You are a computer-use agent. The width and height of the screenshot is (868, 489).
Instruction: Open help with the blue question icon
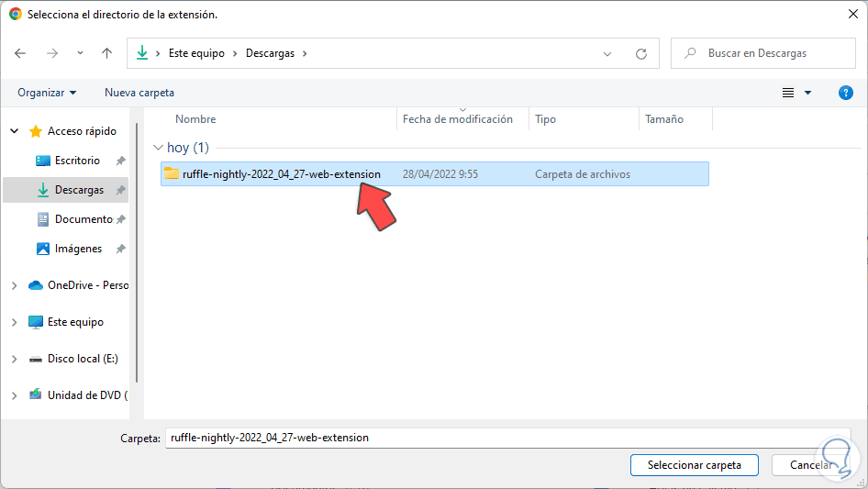pos(845,93)
